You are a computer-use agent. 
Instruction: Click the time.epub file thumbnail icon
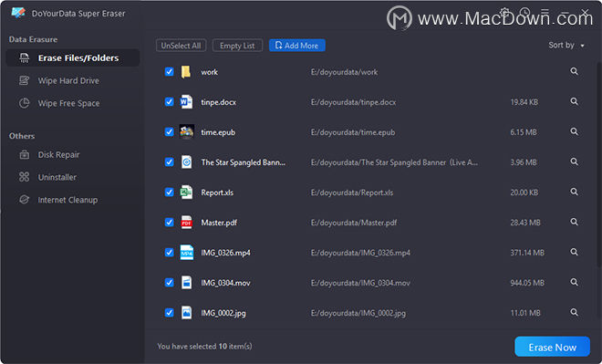point(187,132)
